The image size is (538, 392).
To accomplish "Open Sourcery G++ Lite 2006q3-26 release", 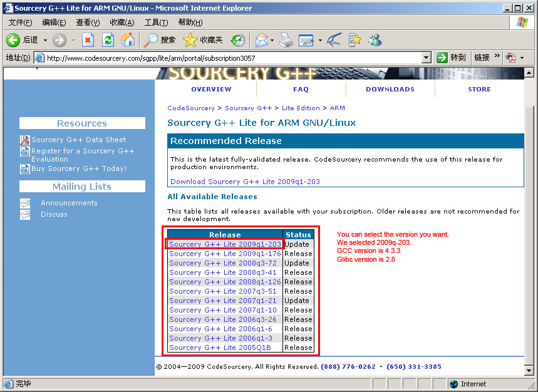I will tap(223, 319).
